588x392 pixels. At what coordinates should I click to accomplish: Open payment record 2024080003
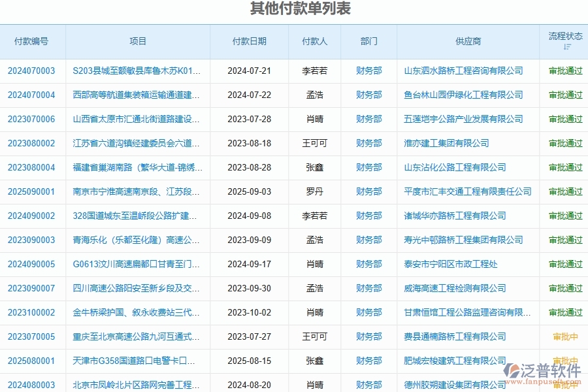pos(31,385)
